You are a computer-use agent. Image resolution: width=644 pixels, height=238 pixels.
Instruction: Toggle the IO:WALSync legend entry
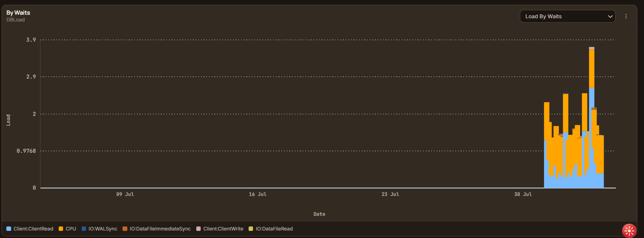(100, 229)
